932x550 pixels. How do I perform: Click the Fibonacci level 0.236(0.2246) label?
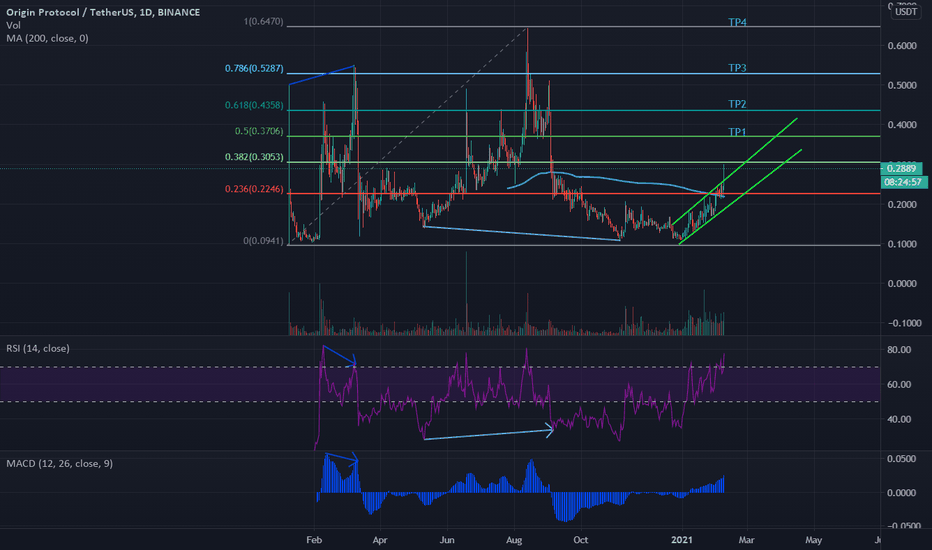point(254,188)
